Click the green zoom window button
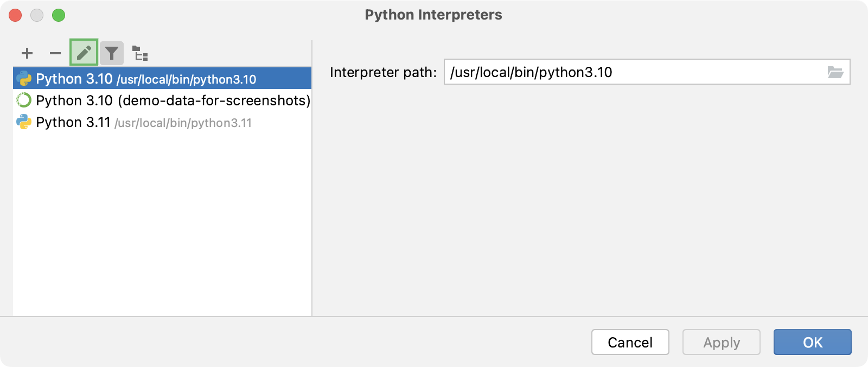This screenshot has height=367, width=868. tap(59, 15)
